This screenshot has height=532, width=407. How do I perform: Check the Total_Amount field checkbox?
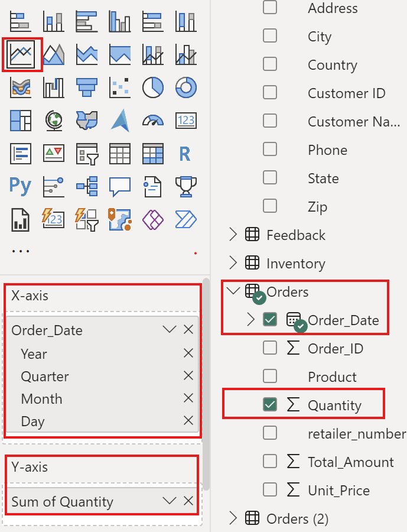click(270, 462)
